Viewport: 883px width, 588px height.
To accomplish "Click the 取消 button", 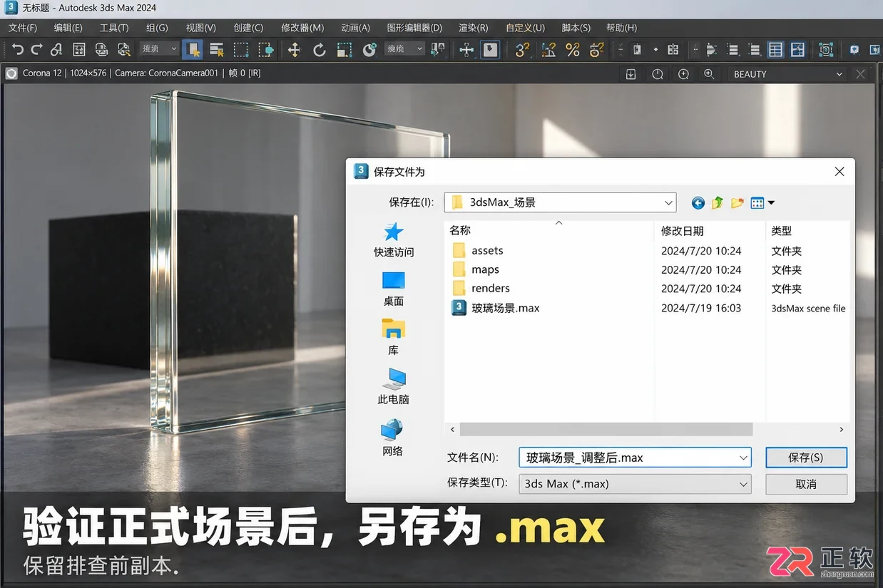I will 806,484.
